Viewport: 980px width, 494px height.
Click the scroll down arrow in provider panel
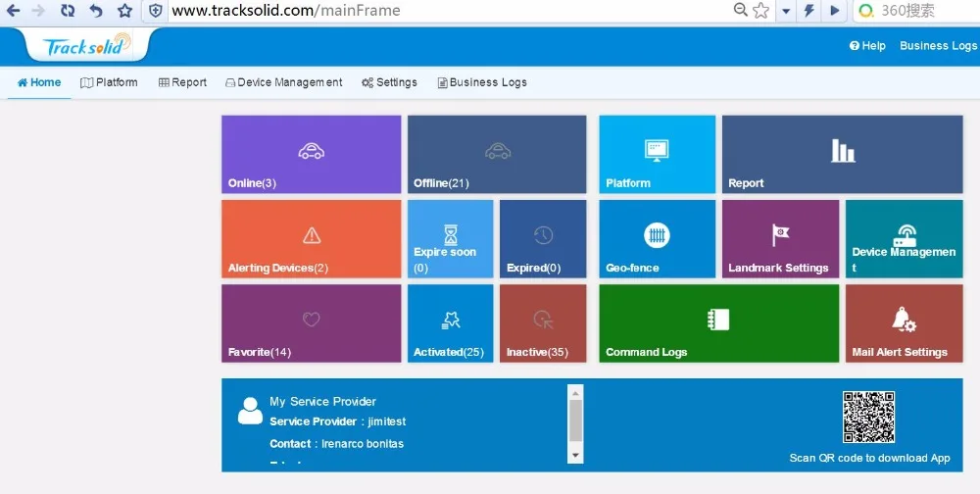point(575,456)
